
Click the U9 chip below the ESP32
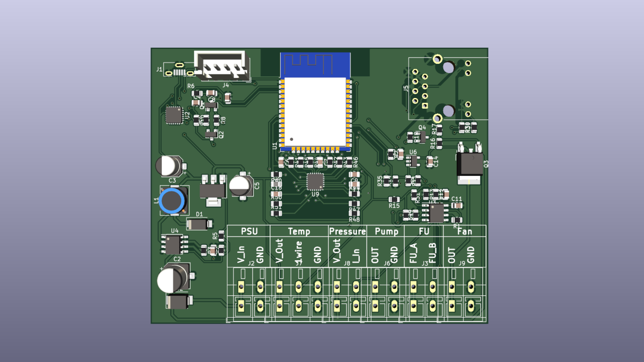point(315,182)
